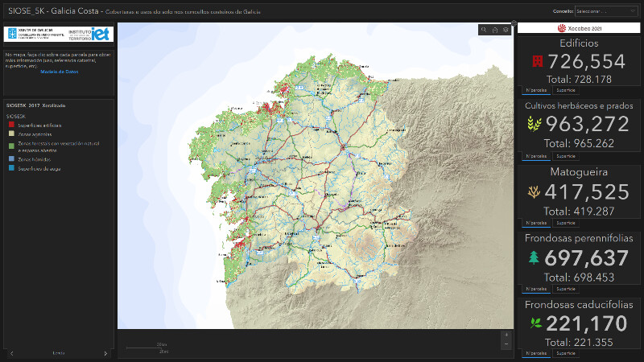Go to next legend page arrow
Viewport: 644px width, 362px height.
pyautogui.click(x=105, y=353)
